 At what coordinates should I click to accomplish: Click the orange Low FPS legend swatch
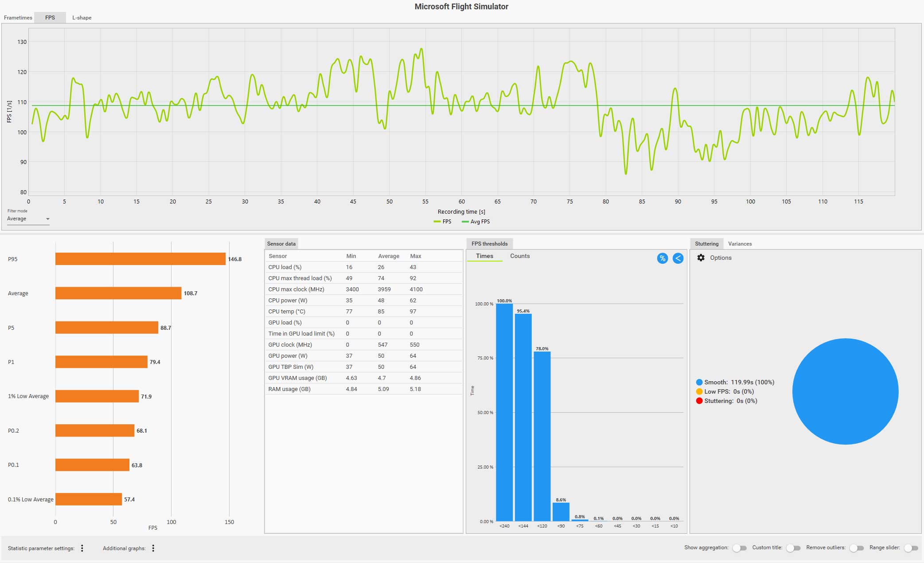[699, 391]
